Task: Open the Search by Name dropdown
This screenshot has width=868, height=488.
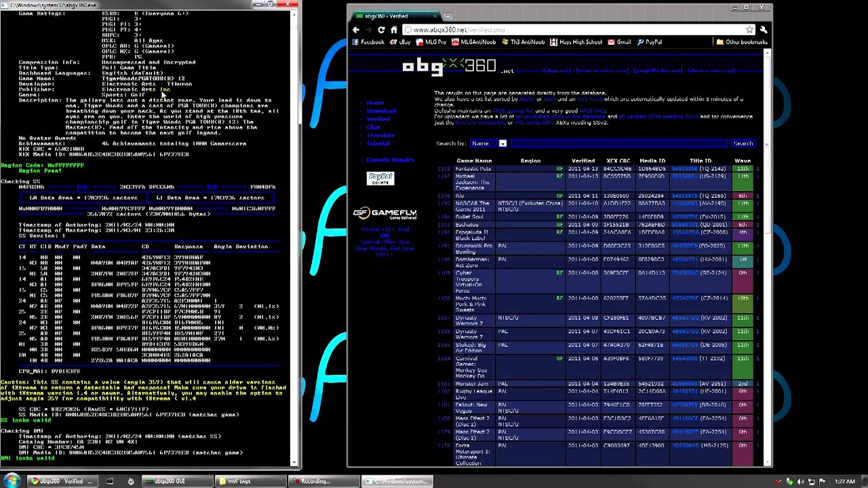Action: tap(488, 144)
